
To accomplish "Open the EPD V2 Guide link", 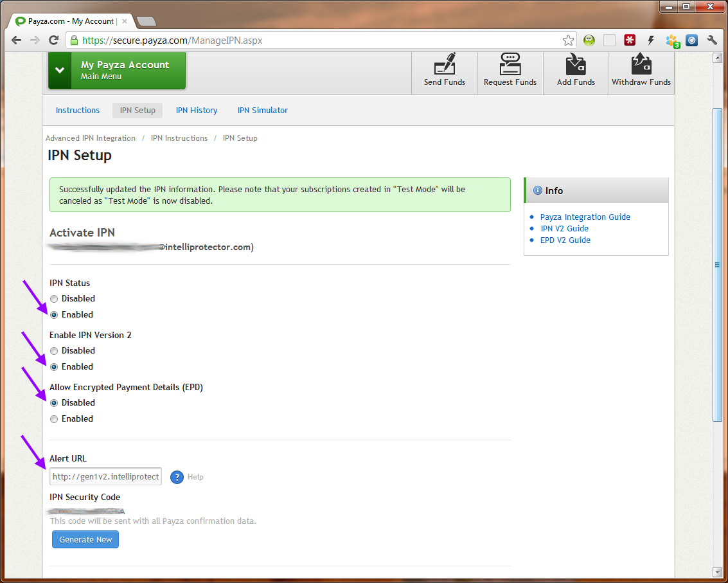I will [x=565, y=240].
